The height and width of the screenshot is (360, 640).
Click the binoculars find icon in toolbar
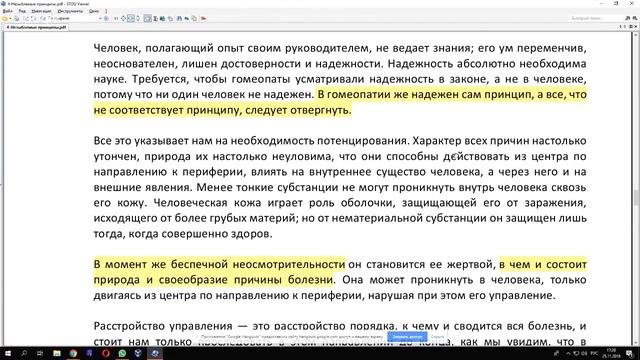[x=179, y=18]
